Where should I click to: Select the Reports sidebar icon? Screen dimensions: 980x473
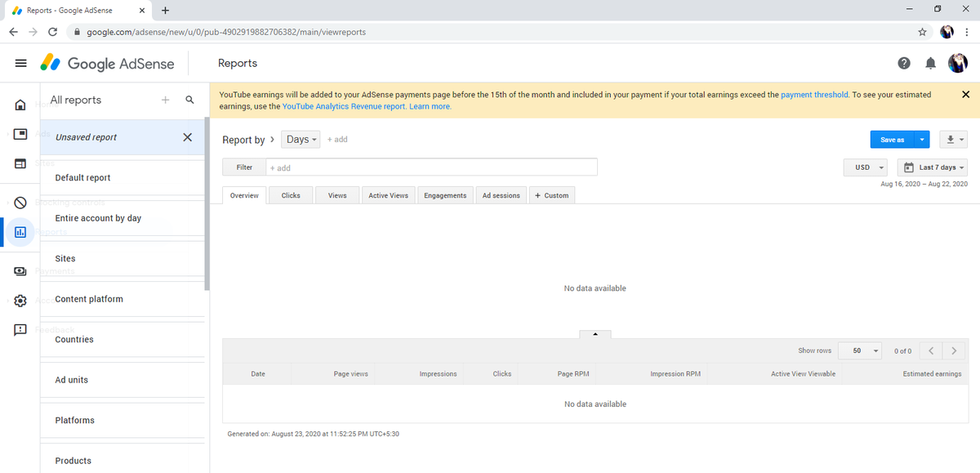click(x=20, y=232)
